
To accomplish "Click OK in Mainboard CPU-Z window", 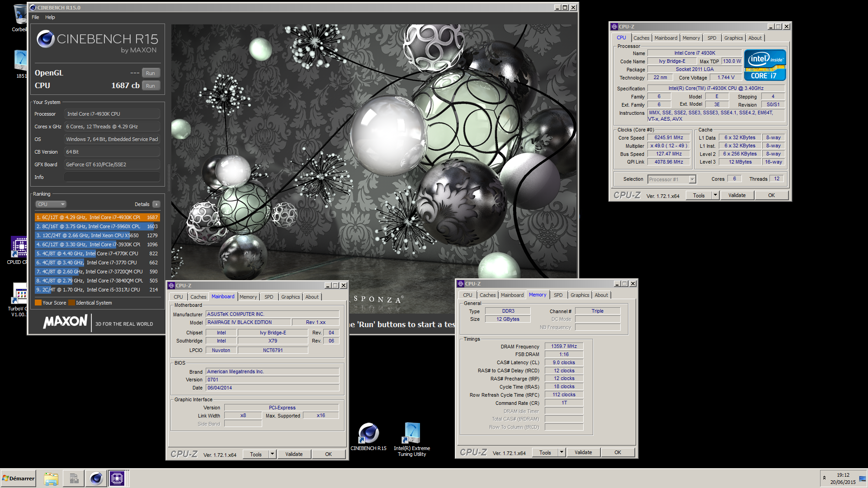I will pyautogui.click(x=328, y=455).
